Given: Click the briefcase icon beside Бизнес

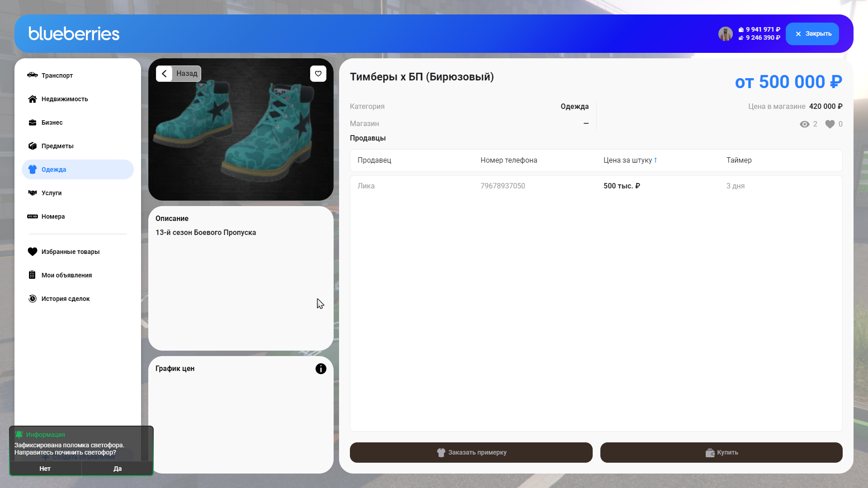Looking at the screenshot, I should [33, 122].
